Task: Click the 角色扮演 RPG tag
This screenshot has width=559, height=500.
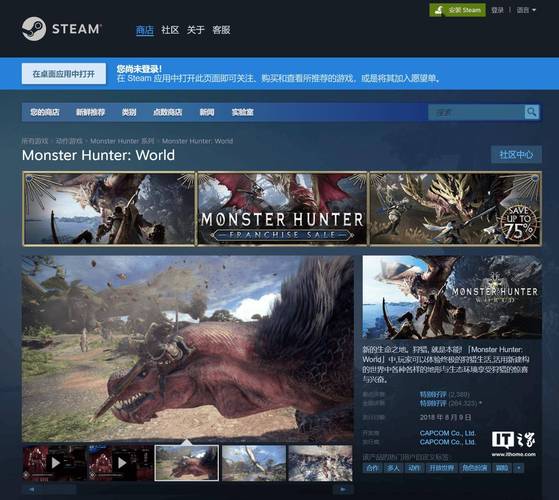Action: click(x=475, y=468)
